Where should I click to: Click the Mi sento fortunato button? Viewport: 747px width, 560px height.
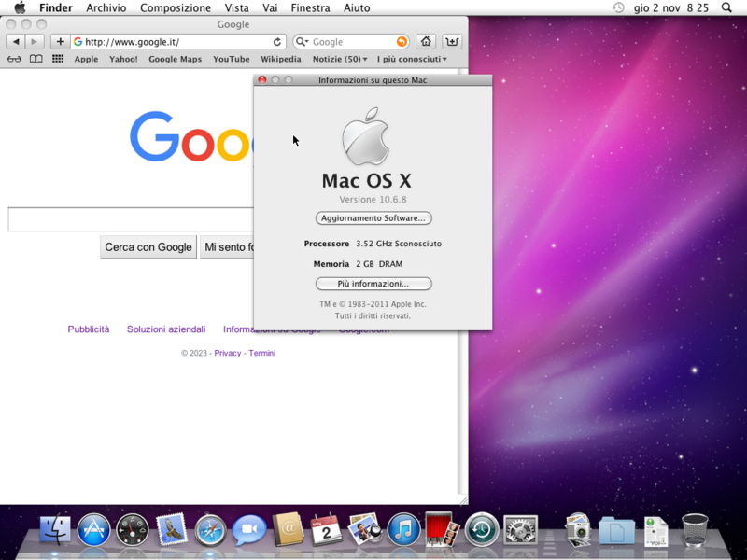click(x=227, y=247)
